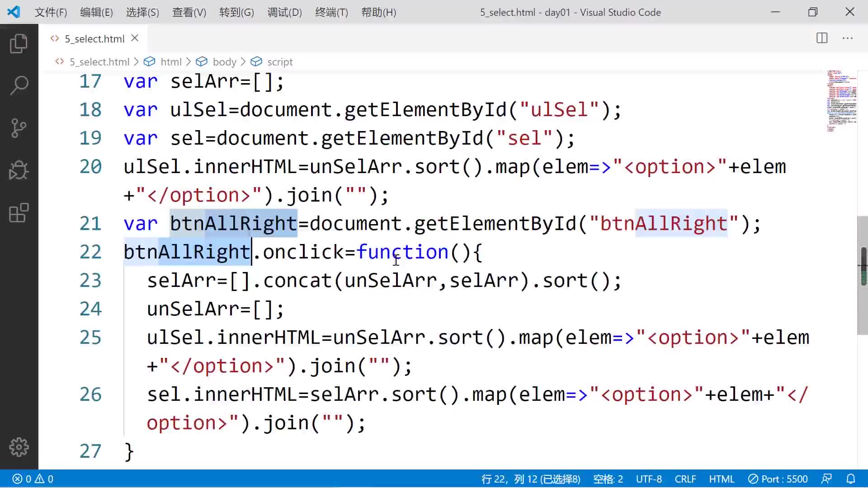Screen dimensions: 868x488
Task: Select the 5_select.html editor tab
Action: (93, 39)
